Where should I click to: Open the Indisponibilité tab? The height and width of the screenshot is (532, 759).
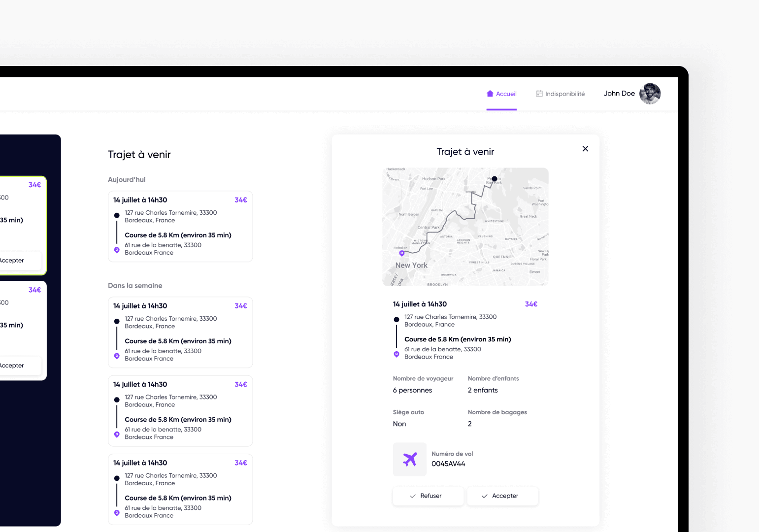pos(561,94)
